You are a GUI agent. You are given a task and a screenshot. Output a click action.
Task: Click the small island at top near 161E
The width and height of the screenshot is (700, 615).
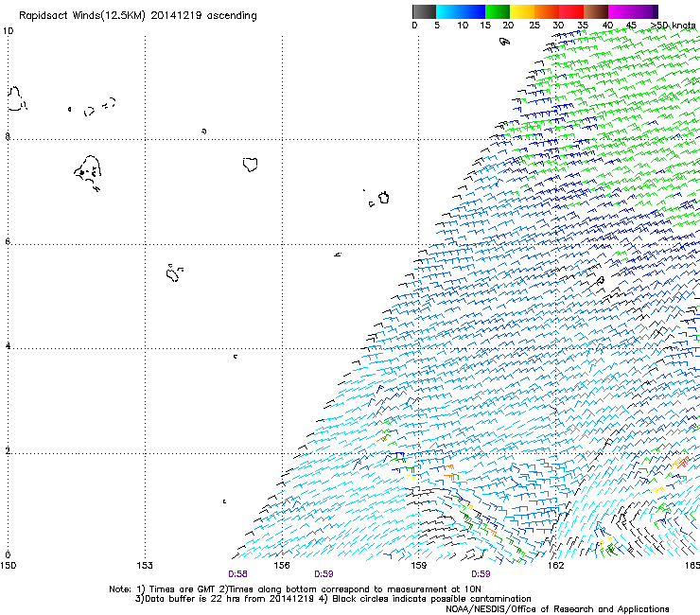504,42
